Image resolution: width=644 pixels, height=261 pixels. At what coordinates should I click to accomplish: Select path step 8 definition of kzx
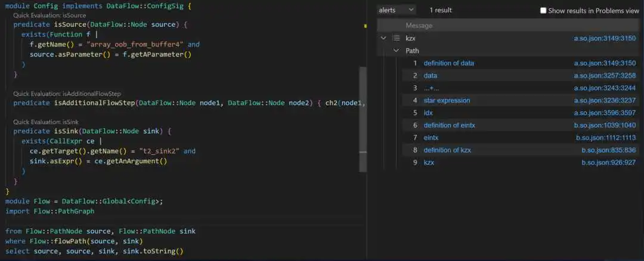click(x=447, y=150)
